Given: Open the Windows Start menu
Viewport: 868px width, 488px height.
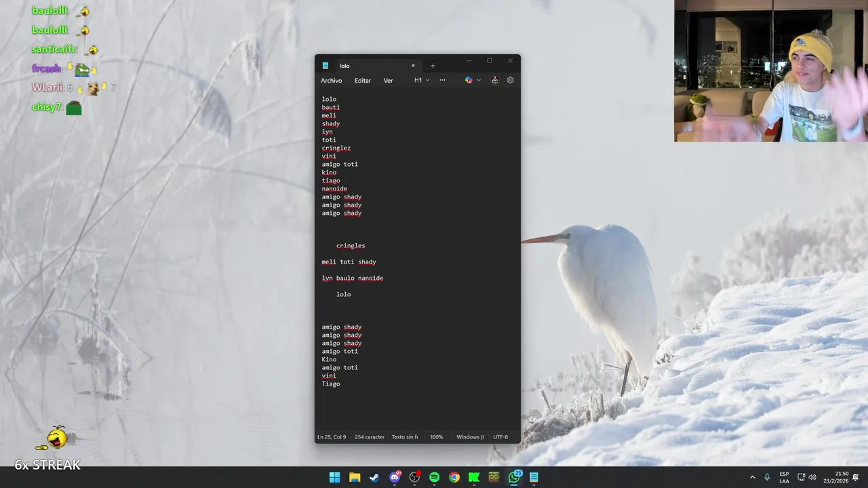Looking at the screenshot, I should point(334,477).
